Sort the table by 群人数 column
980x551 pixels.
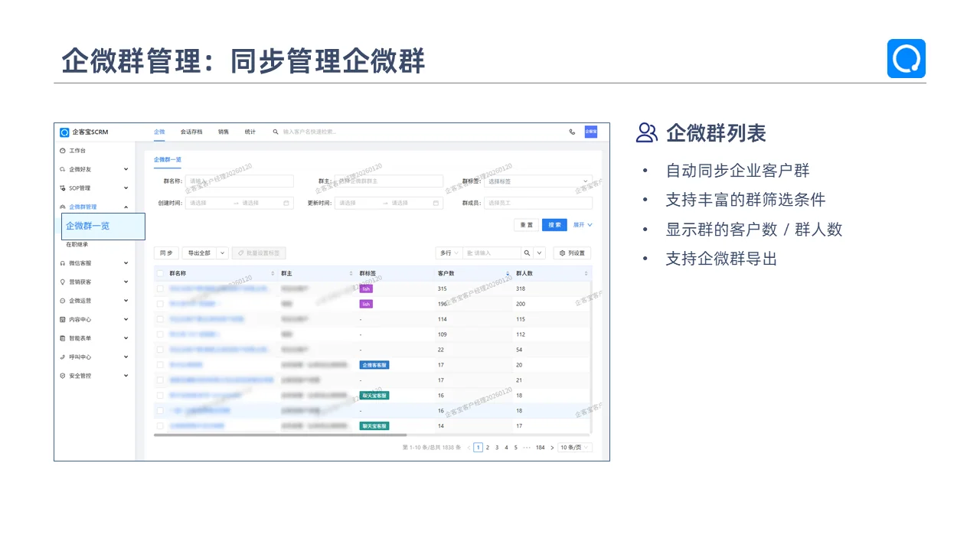586,273
